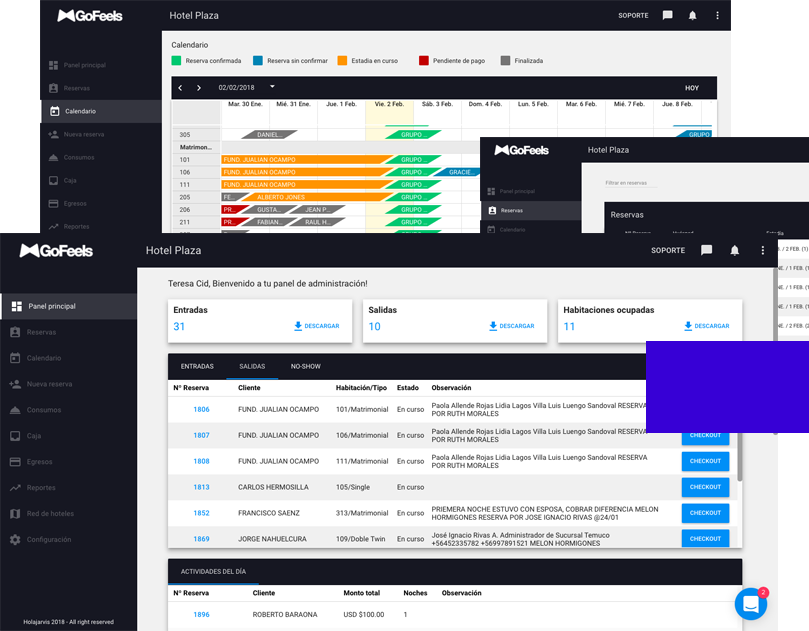Open Red de hoteles from the sidebar
Viewport: 809px width, 631px height.
coord(50,513)
